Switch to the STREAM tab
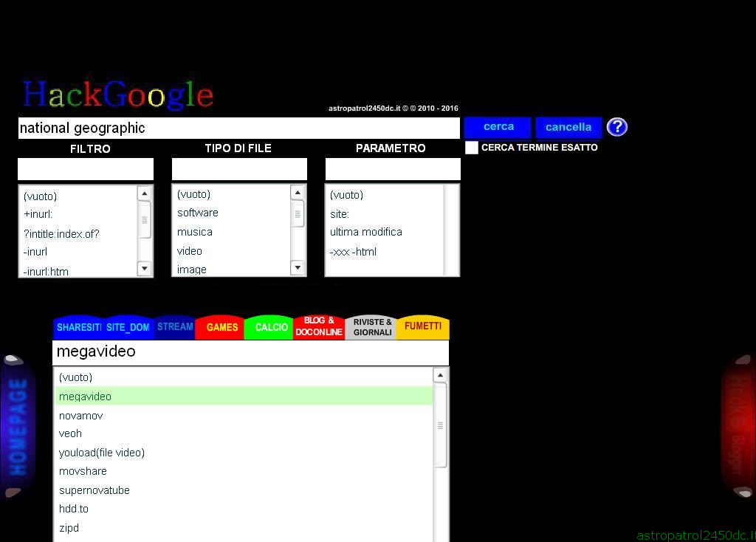Image resolution: width=756 pixels, height=542 pixels. coord(174,327)
